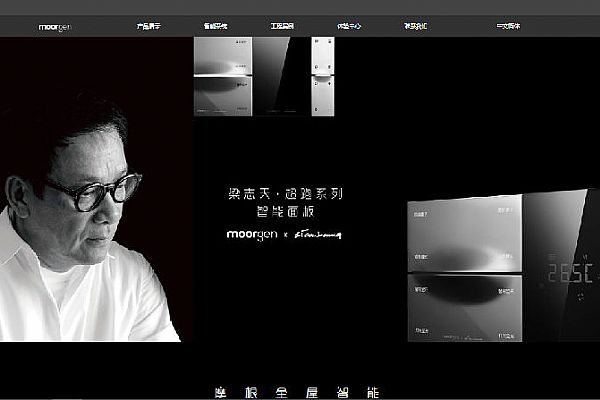Click the center moorgen brand wordmark
Image resolution: width=600 pixels, height=400 pixels.
(x=252, y=235)
